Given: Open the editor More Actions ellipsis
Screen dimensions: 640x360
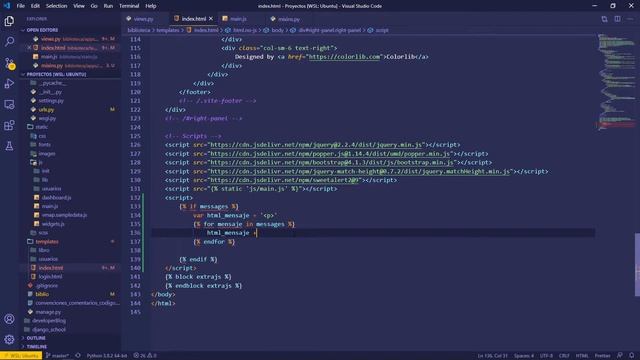Looking at the screenshot, I should tap(630, 19).
